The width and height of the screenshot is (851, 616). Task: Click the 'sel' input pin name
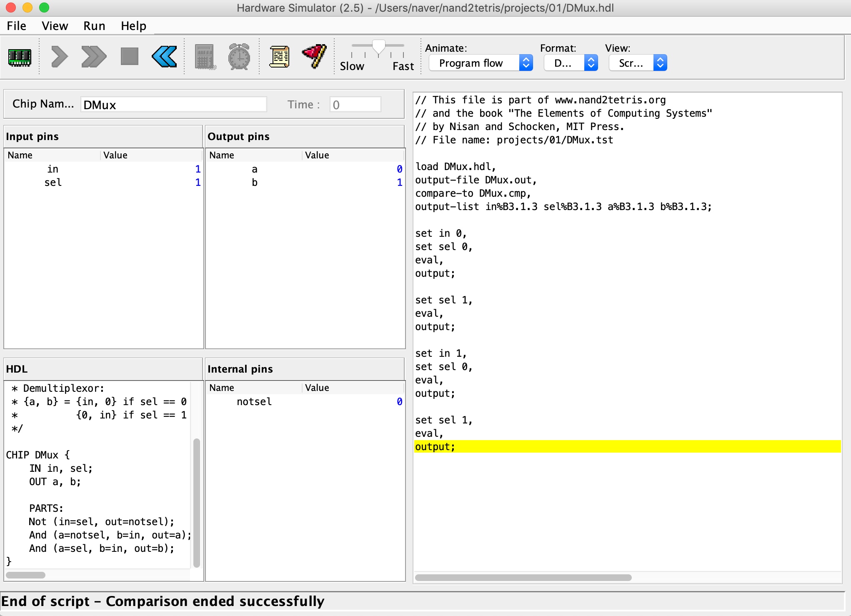click(x=53, y=182)
